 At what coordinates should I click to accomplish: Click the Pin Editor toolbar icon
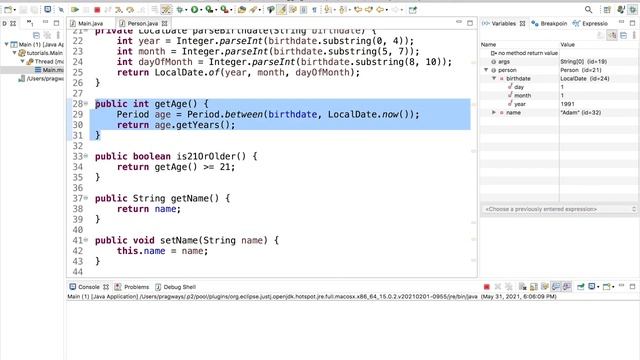point(413,9)
